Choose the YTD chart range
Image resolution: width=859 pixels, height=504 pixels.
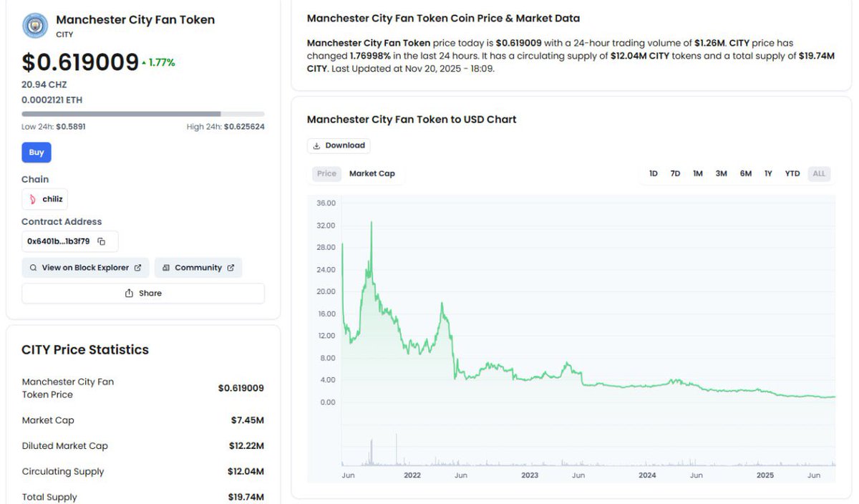[x=792, y=173]
